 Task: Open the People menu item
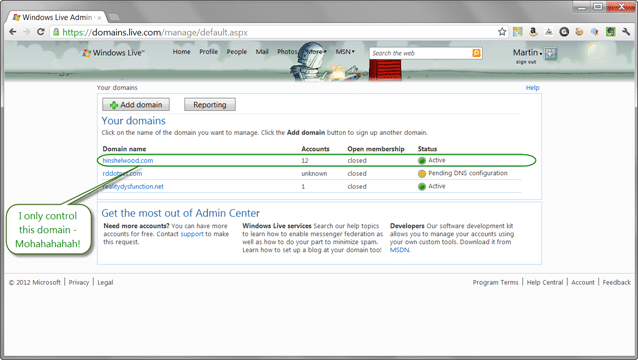pos(237,52)
